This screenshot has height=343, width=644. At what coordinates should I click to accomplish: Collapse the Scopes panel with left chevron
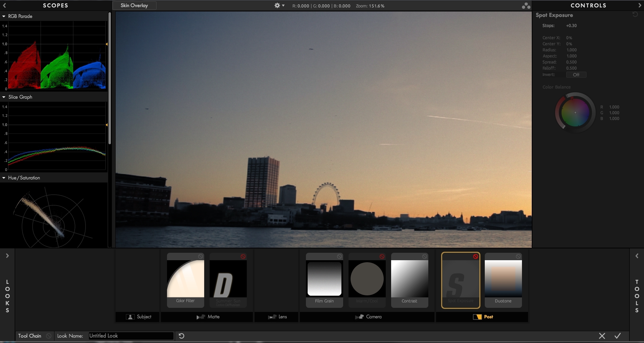4,5
